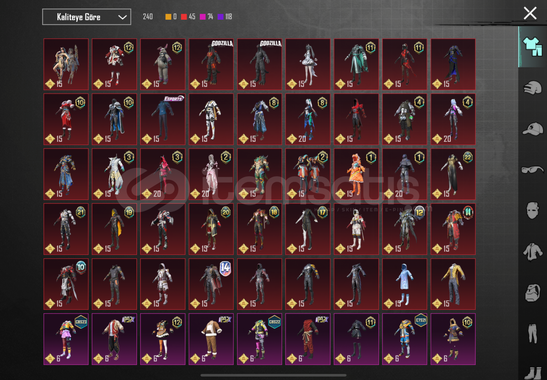Open the sunglasses category in sidebar

[x=533, y=169]
